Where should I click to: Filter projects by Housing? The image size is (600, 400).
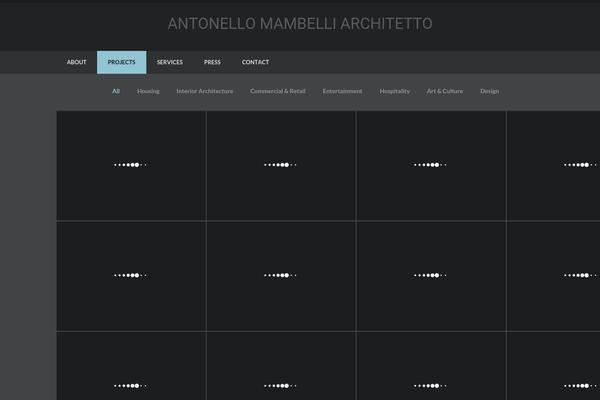click(x=148, y=91)
